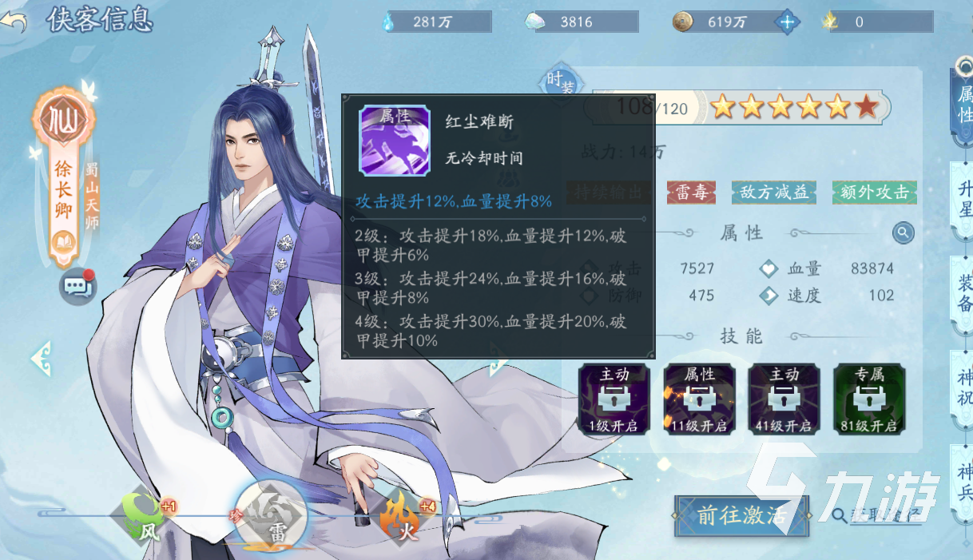Select the locked 主动 skill at 41级开启
The height and width of the screenshot is (560, 973).
click(784, 399)
